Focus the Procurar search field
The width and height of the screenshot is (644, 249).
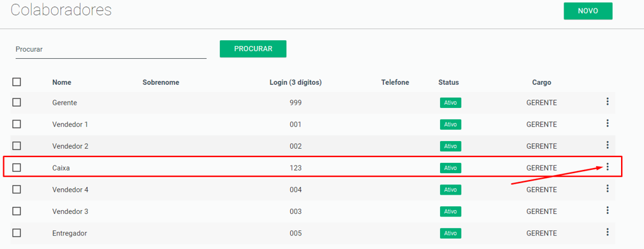(111, 49)
